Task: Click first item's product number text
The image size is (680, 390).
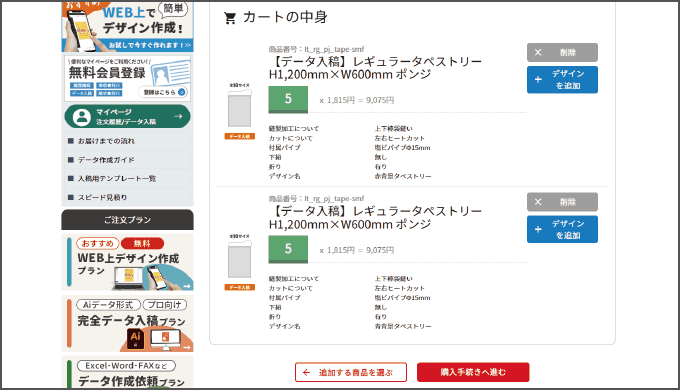Action: tap(316, 49)
